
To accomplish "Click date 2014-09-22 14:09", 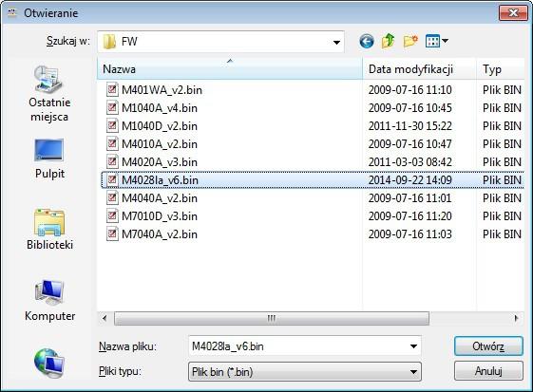I will [410, 180].
